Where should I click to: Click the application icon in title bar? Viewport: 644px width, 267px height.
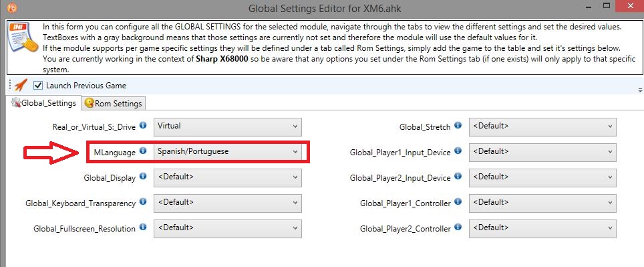click(x=12, y=7)
